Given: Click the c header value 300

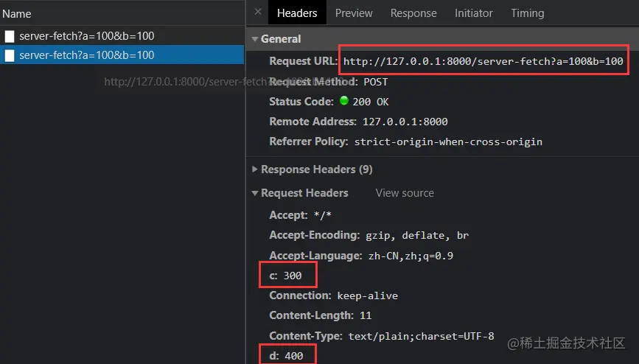Looking at the screenshot, I should (293, 276).
